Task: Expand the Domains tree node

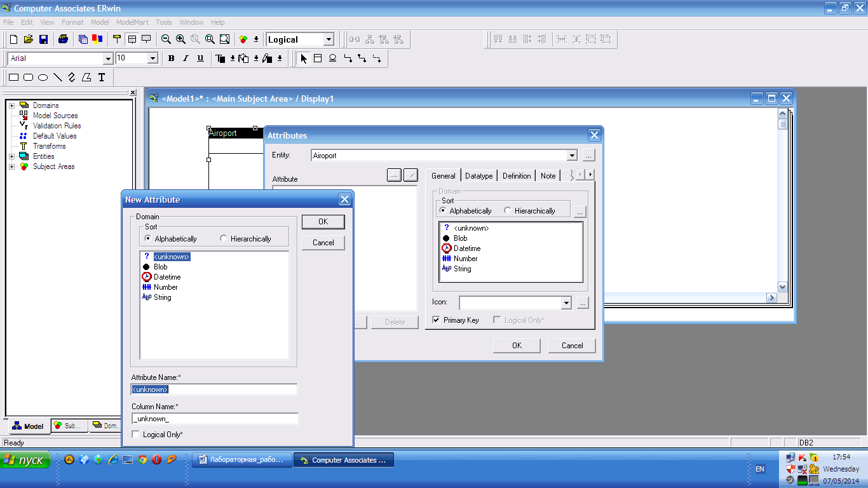Action: pos(11,105)
